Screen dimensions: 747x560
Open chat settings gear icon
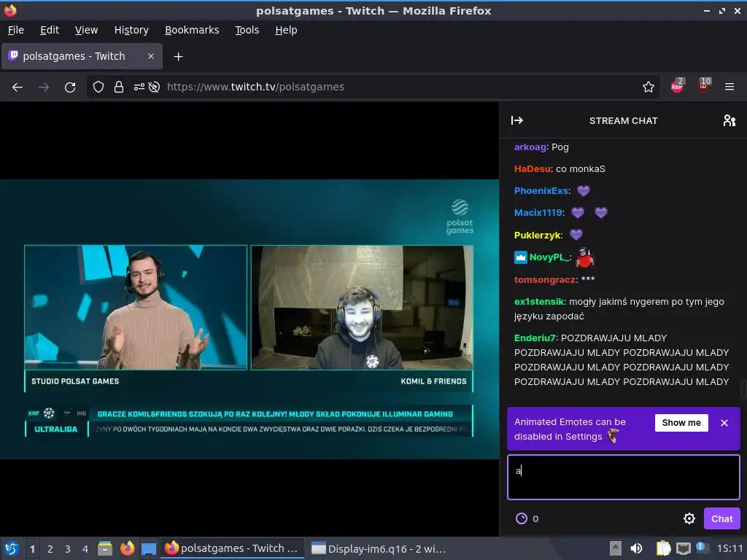click(x=689, y=518)
